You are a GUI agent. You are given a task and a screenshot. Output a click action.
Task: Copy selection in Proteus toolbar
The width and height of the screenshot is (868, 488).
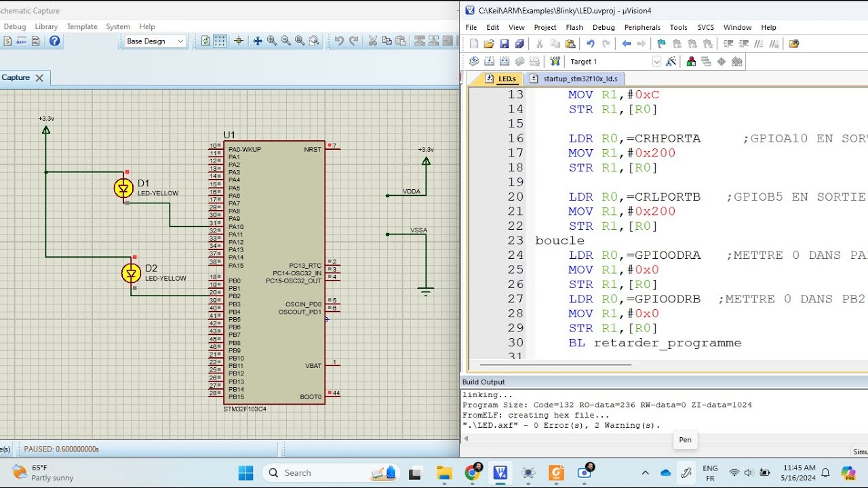pyautogui.click(x=387, y=41)
